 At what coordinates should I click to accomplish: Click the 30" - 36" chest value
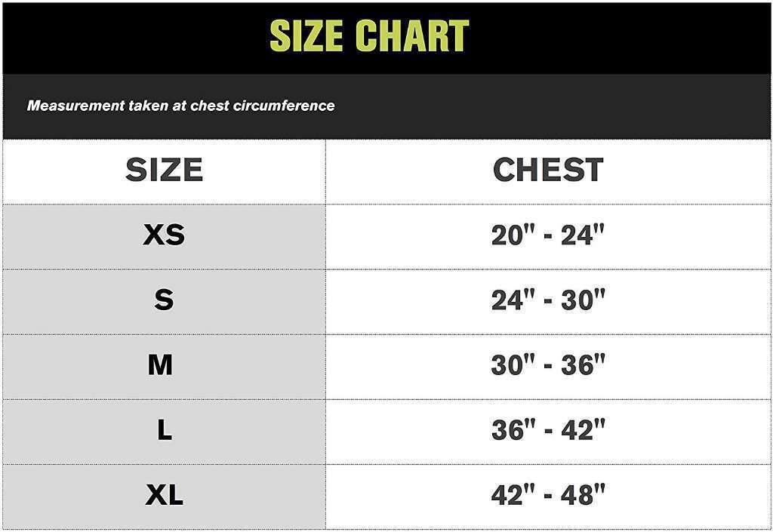[x=548, y=365]
